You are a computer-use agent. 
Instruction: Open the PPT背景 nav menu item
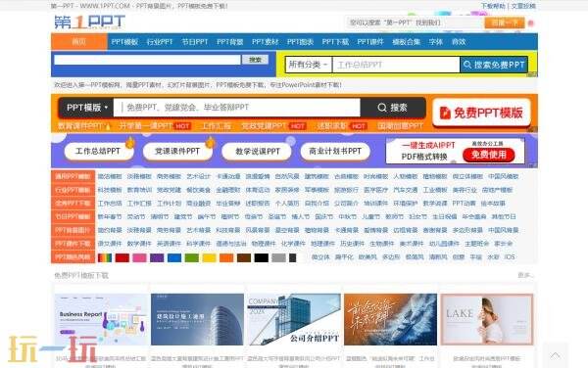[x=230, y=42]
